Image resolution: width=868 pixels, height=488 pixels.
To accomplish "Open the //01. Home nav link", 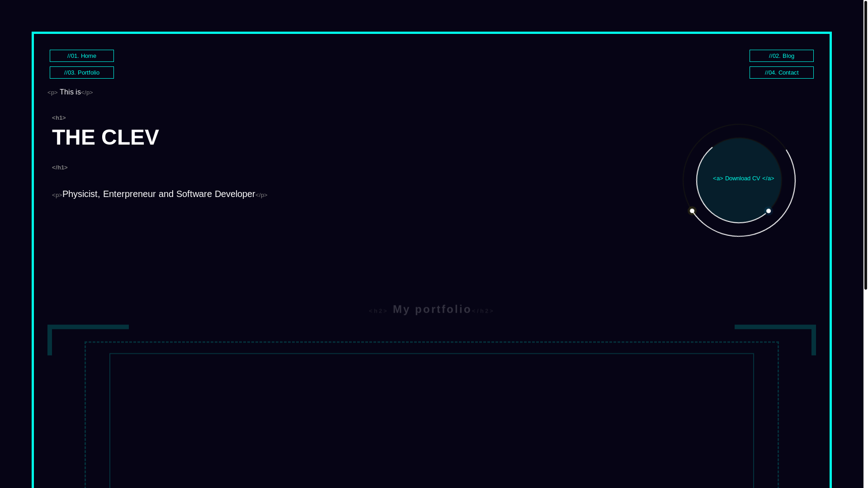I will (x=82, y=56).
